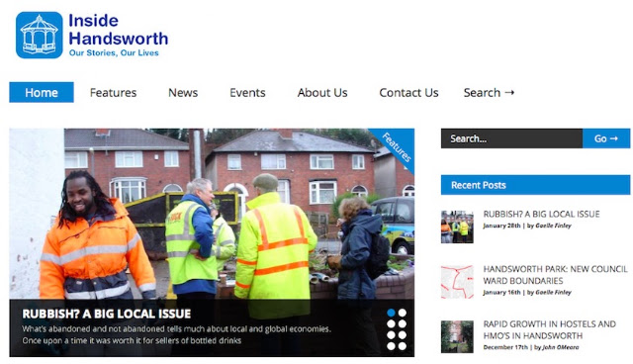Screen dimensions: 633x364
Task: Open the Contact Us page
Action: (408, 92)
